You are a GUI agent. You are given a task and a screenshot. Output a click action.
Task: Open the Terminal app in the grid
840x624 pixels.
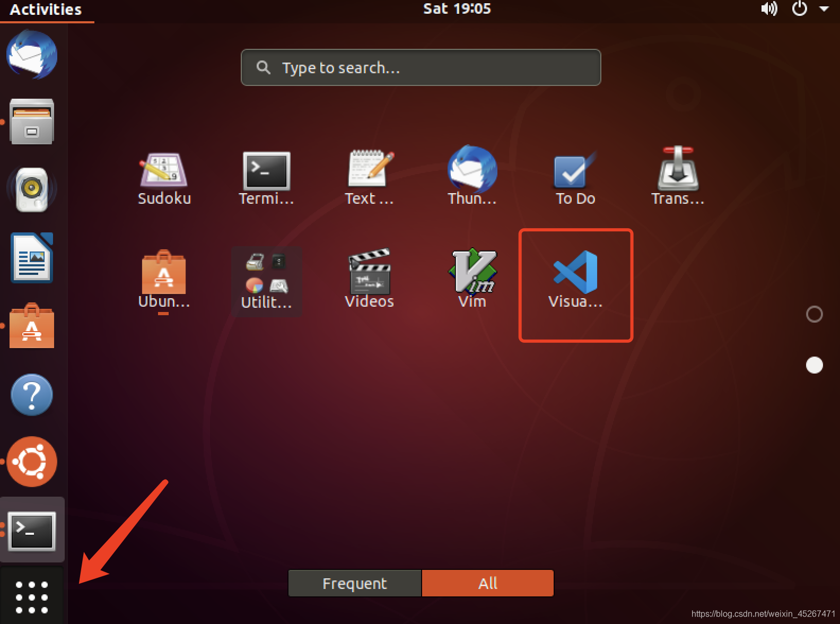tap(266, 179)
